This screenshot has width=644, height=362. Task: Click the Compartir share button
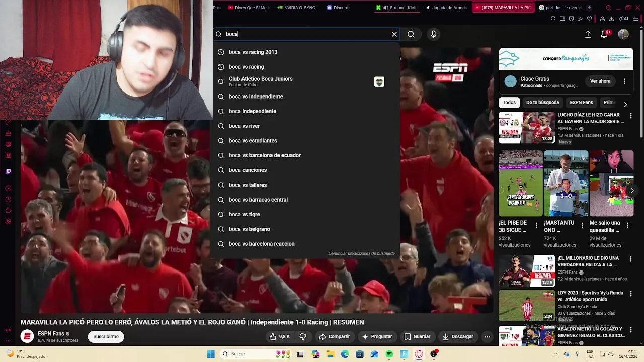point(334,337)
